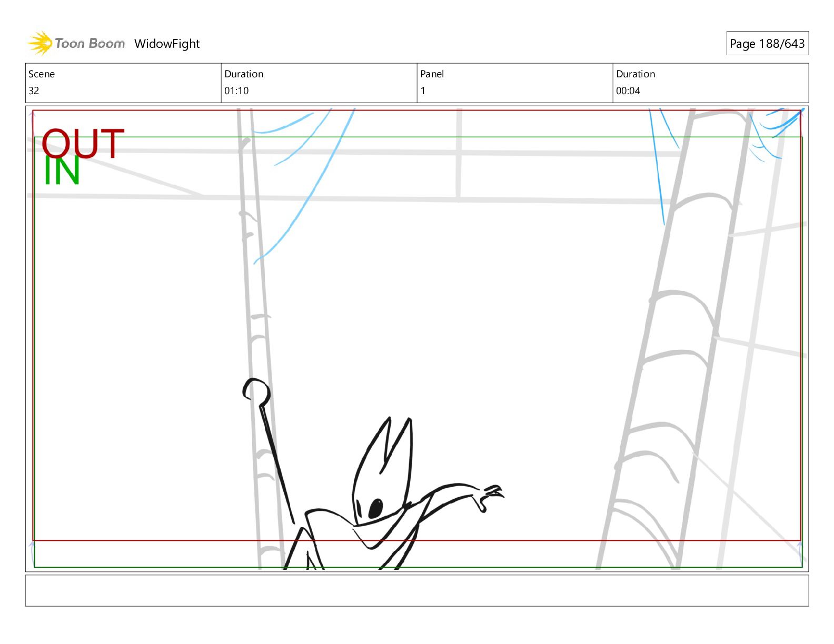The width and height of the screenshot is (834, 644).
Task: Click the empty notes field below the panel
Action: [417, 590]
